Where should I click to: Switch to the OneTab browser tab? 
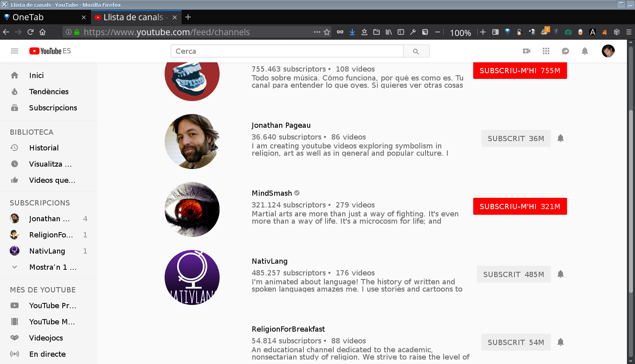(x=44, y=17)
